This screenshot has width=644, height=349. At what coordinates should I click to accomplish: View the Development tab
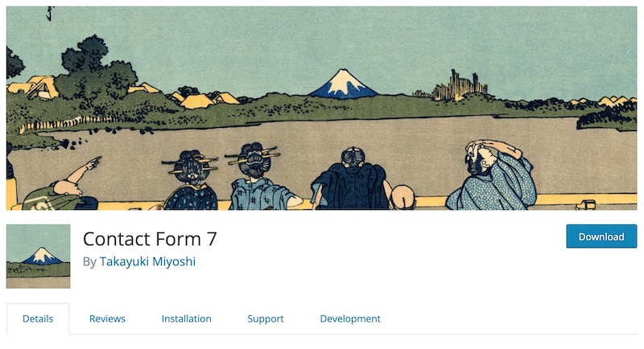[x=350, y=318]
